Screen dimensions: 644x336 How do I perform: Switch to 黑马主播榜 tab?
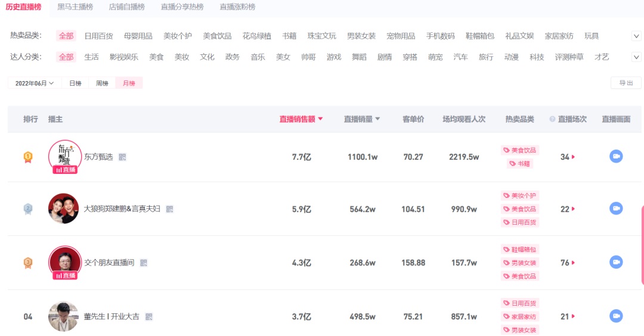(75, 7)
